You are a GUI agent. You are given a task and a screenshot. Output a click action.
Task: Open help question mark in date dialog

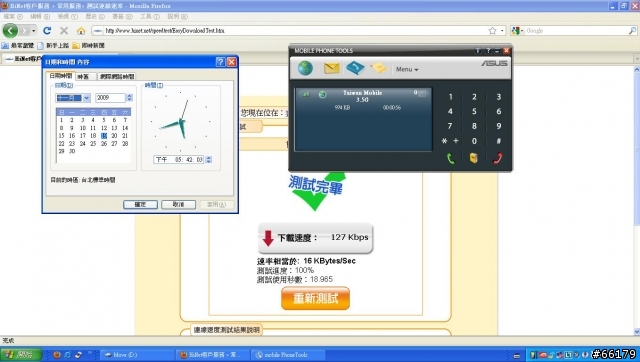(220, 62)
